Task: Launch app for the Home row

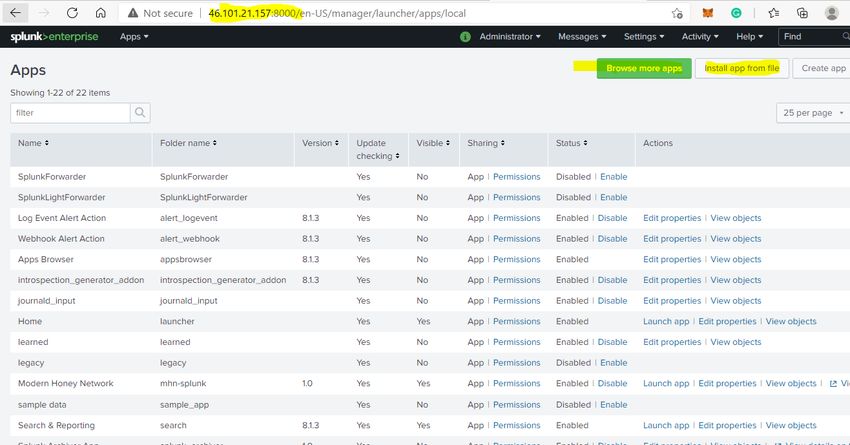Action: pyautogui.click(x=666, y=321)
